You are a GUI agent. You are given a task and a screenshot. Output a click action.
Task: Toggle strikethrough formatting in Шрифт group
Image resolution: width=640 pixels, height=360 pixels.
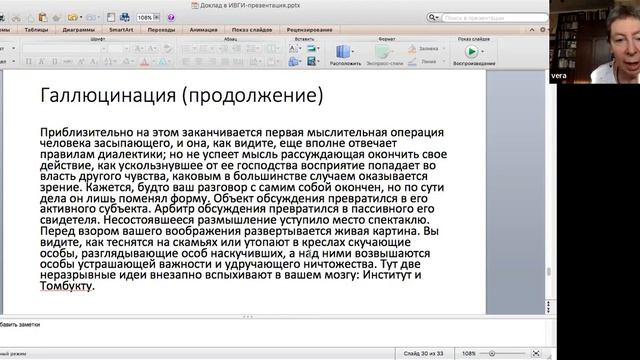point(67,62)
